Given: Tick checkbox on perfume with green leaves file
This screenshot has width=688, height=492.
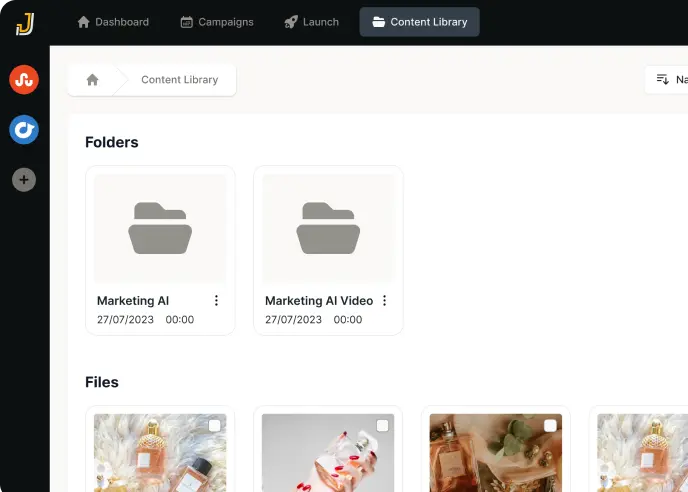Looking at the screenshot, I should (x=550, y=426).
